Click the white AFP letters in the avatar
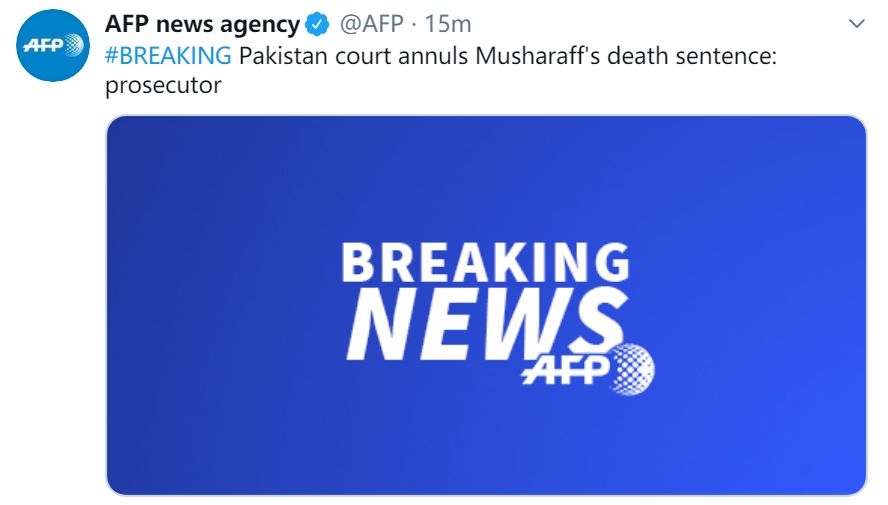The image size is (888, 505). pyautogui.click(x=43, y=46)
